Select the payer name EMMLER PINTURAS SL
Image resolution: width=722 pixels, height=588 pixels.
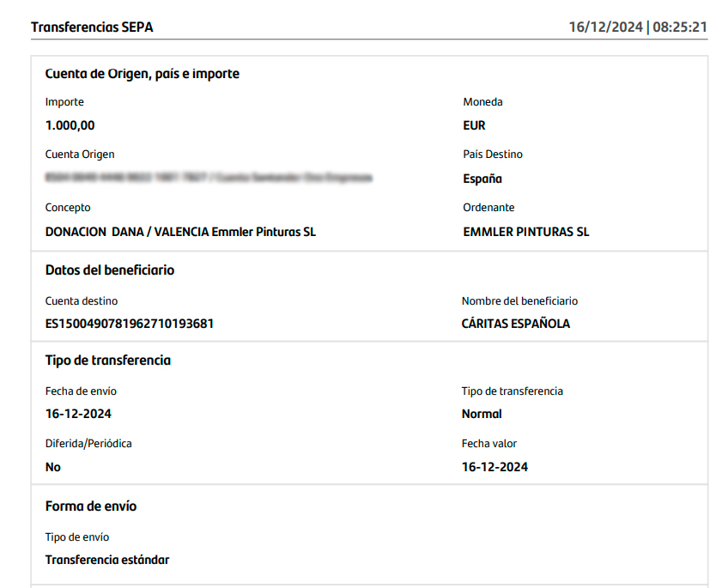click(x=526, y=232)
